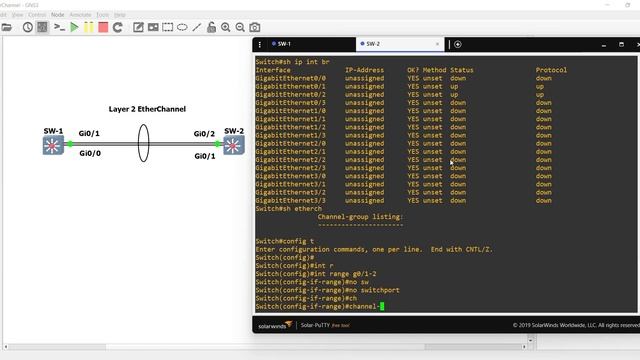Open Solar-PuTTY three-dot menu
Viewport: 640px width, 360px height.
point(260,44)
